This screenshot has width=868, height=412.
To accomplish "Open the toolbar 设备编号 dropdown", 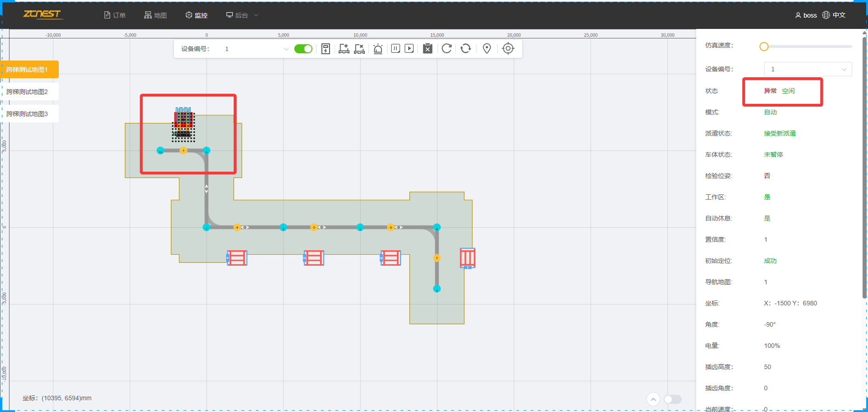I will click(x=255, y=49).
